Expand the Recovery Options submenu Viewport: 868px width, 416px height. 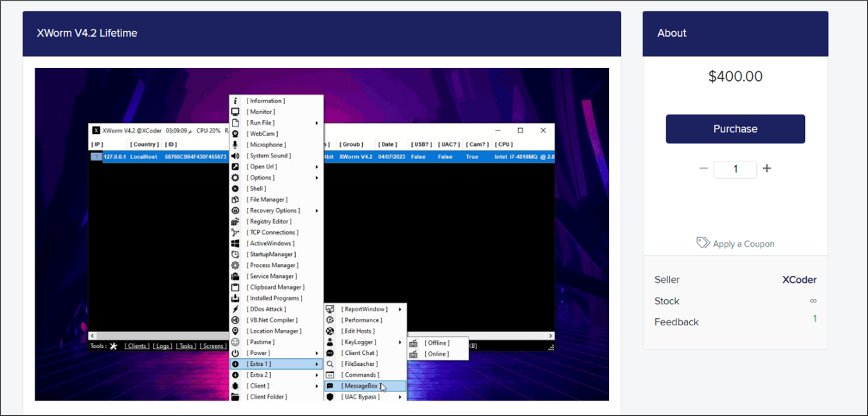pos(316,210)
